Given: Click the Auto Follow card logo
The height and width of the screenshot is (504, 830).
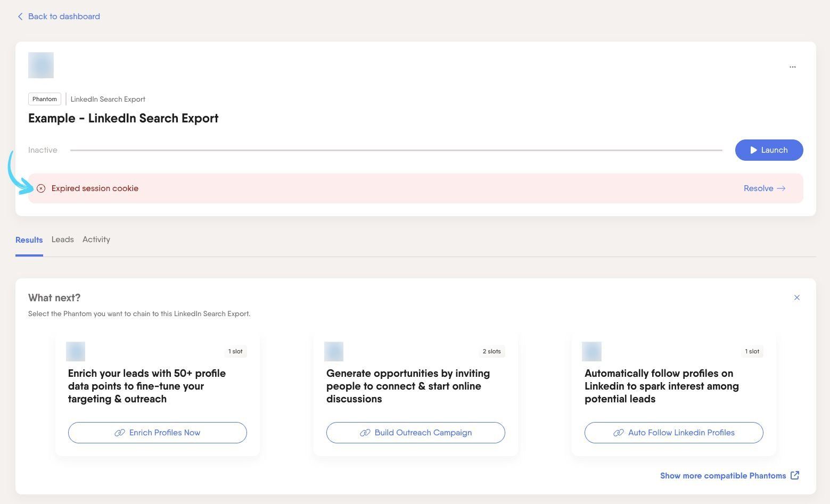Looking at the screenshot, I should pos(591,352).
